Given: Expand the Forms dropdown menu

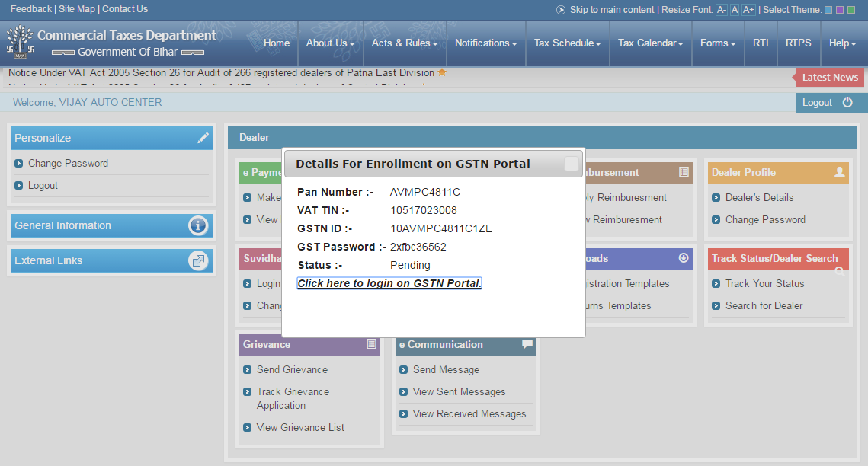Looking at the screenshot, I should pyautogui.click(x=717, y=43).
